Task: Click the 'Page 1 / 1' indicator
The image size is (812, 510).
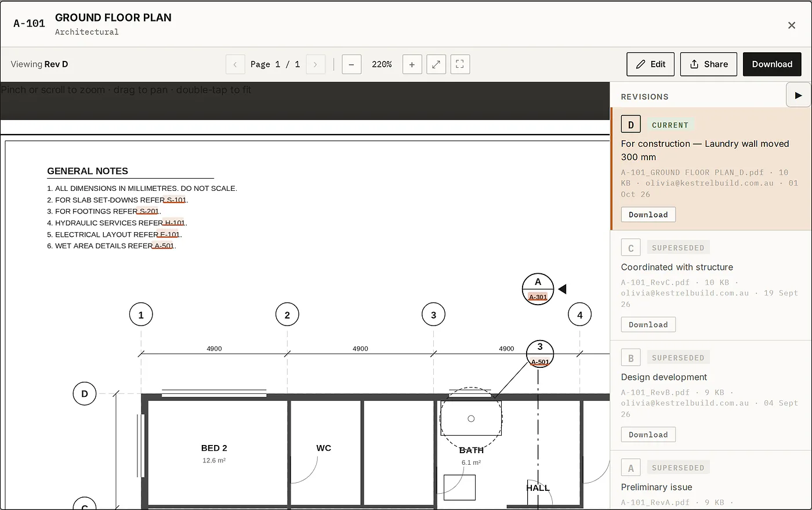Action: (x=275, y=64)
